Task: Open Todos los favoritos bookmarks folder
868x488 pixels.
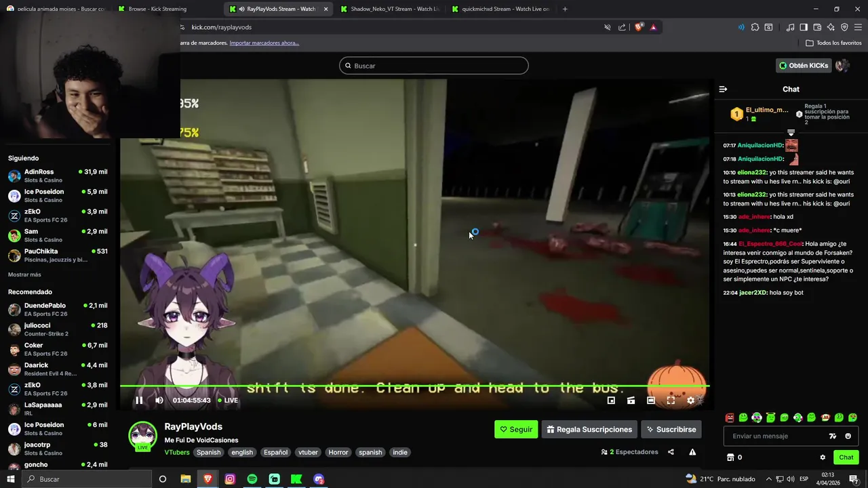Action: point(833,43)
